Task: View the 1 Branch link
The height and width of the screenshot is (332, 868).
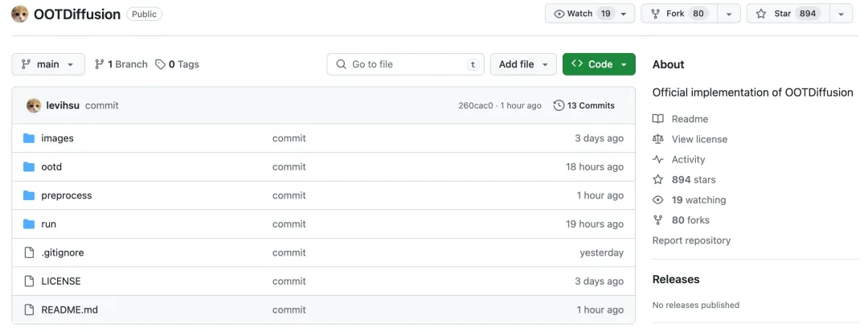Action: [x=121, y=64]
